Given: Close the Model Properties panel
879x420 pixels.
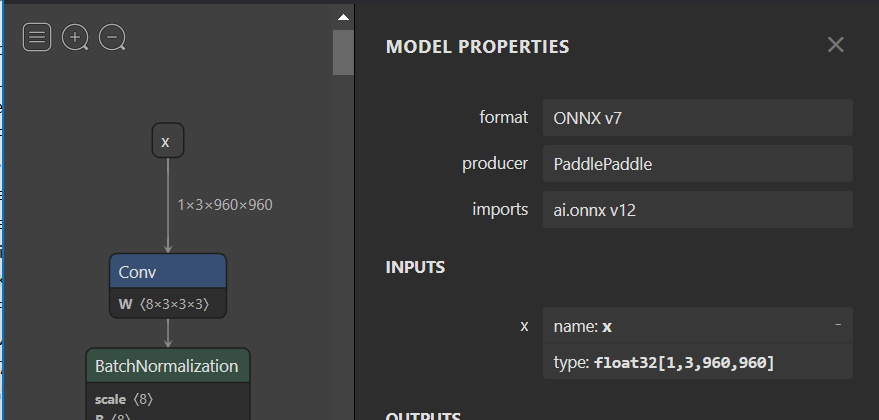Looking at the screenshot, I should pos(836,45).
